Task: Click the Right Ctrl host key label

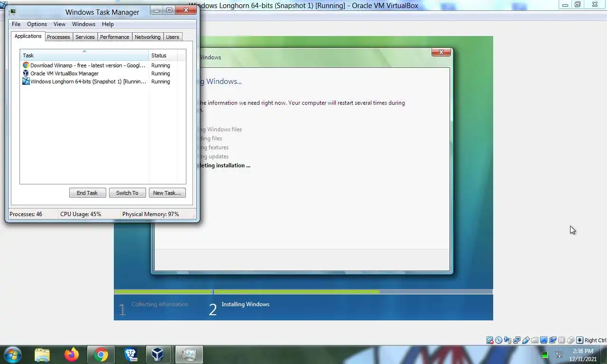Action: click(595, 340)
